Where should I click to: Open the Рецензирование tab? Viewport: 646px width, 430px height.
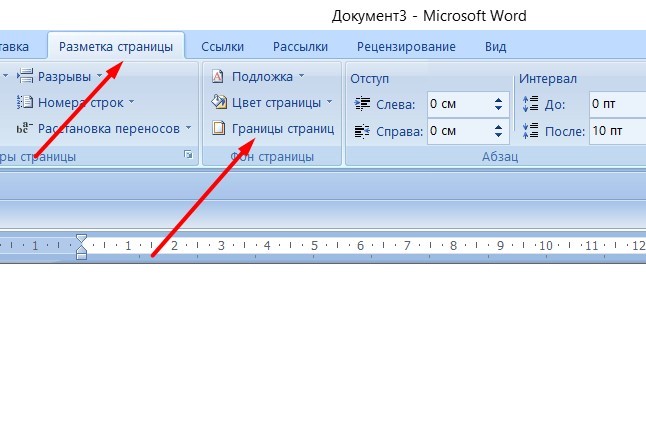406,46
